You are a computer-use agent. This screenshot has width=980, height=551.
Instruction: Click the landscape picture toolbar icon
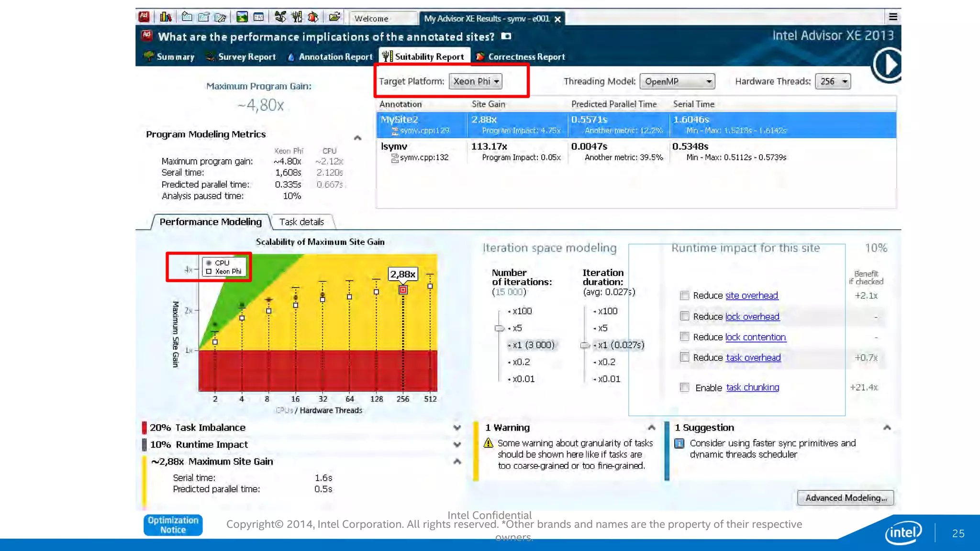point(242,17)
